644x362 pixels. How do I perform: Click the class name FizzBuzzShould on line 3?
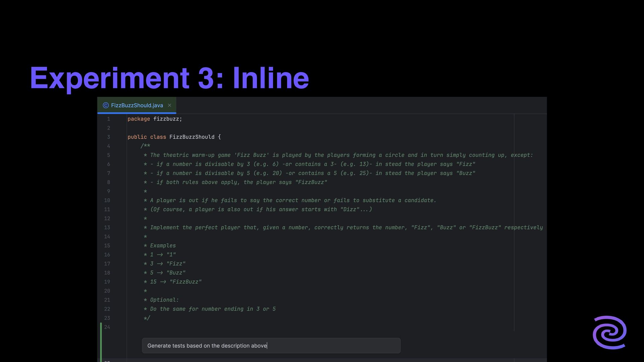click(192, 137)
